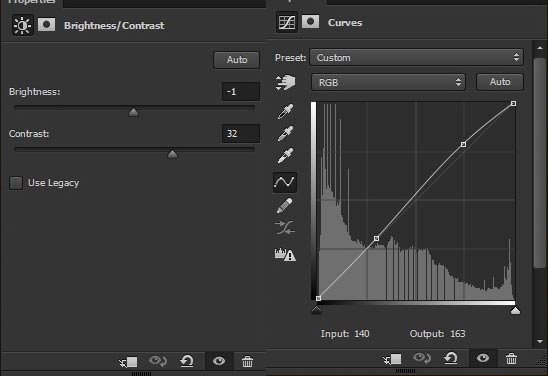Click the Contrast slider handle

click(x=172, y=154)
